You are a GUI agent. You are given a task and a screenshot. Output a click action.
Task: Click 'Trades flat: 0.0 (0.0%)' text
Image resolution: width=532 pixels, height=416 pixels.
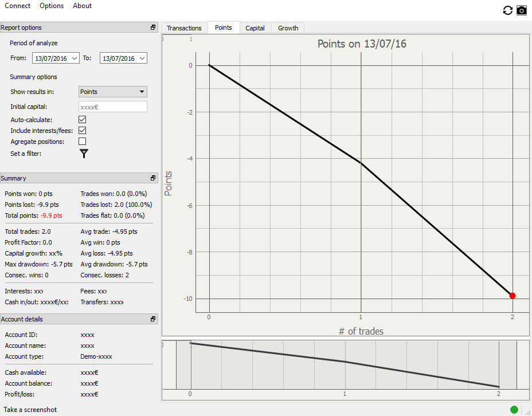pyautogui.click(x=112, y=215)
